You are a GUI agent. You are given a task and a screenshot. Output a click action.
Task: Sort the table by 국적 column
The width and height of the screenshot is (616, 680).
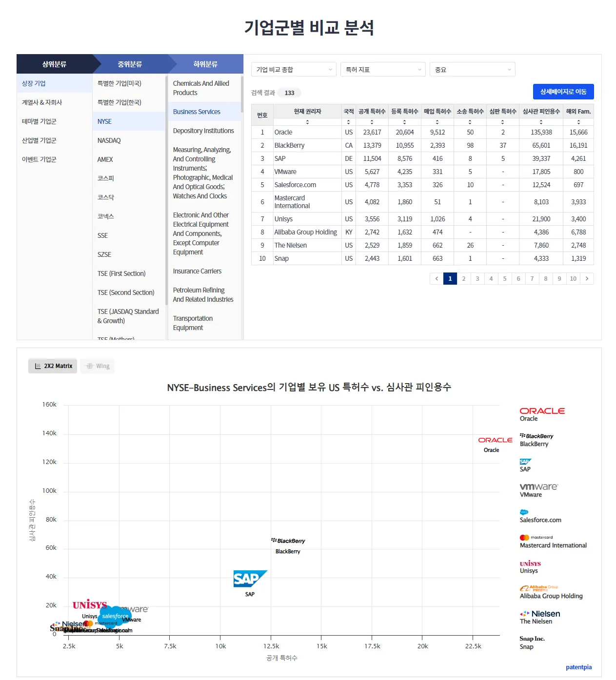pos(349,122)
